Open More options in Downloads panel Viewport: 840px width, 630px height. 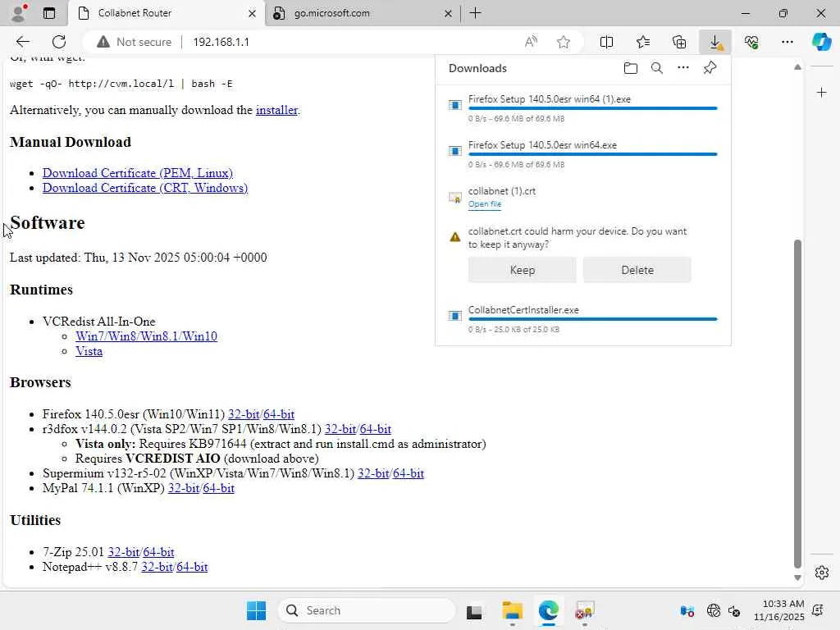[x=683, y=68]
